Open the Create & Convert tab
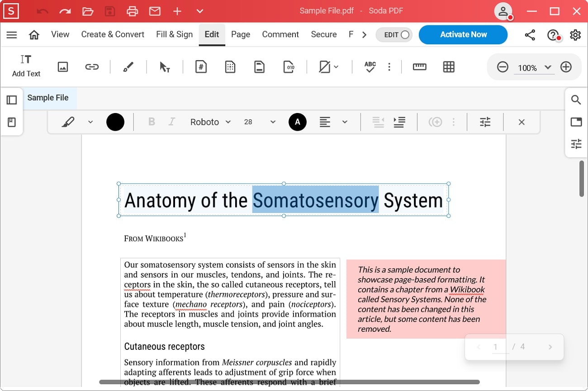Screen dimensions: 588x391 point(113,34)
